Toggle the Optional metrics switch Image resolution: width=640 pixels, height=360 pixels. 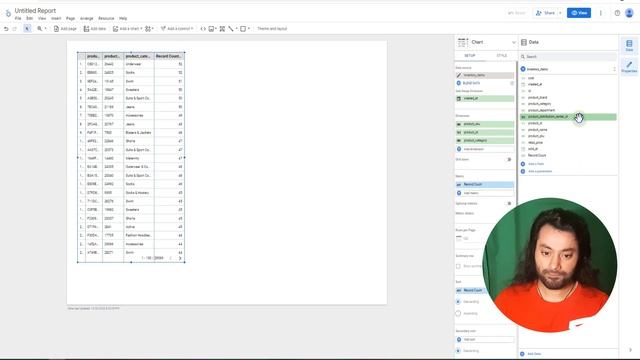coord(508,203)
